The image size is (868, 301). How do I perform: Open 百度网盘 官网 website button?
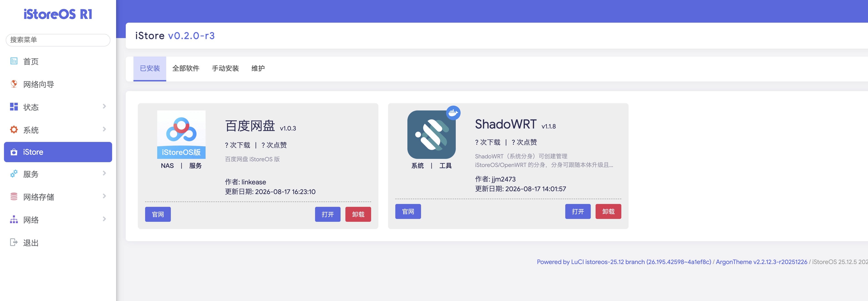[158, 214]
